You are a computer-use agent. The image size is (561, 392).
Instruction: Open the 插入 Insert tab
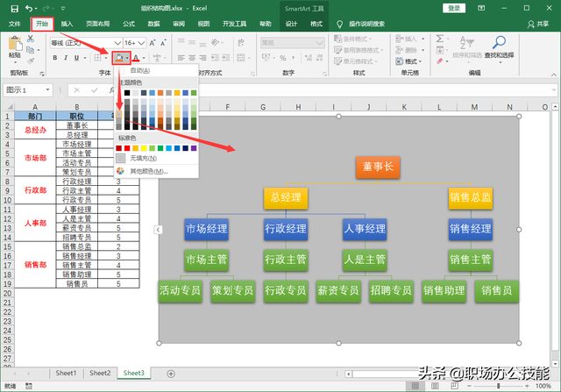(67, 24)
